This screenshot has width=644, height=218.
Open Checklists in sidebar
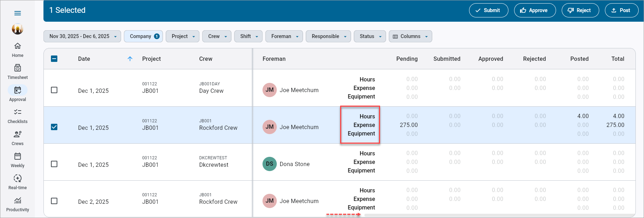pos(17,116)
